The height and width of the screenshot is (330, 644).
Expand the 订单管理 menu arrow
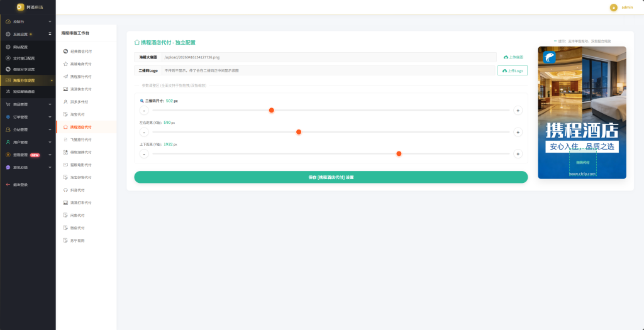point(50,117)
